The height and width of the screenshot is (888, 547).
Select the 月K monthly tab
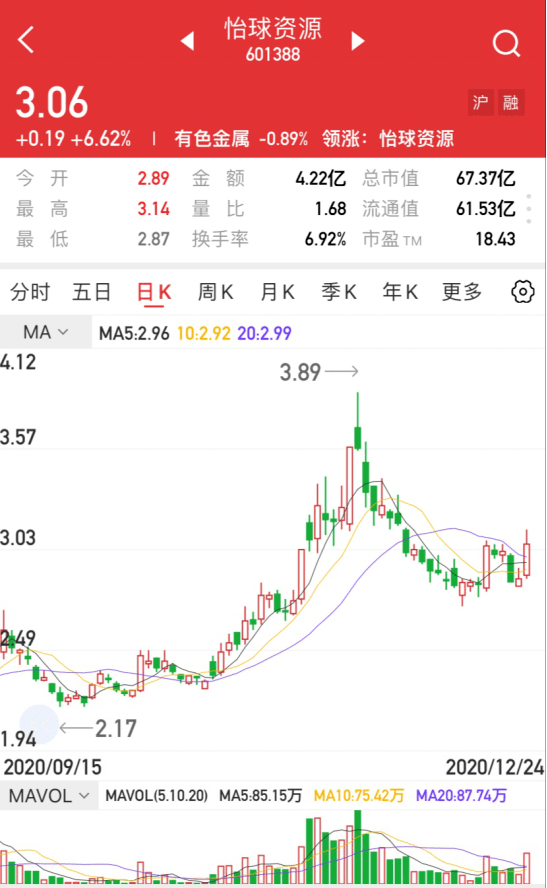[277, 292]
